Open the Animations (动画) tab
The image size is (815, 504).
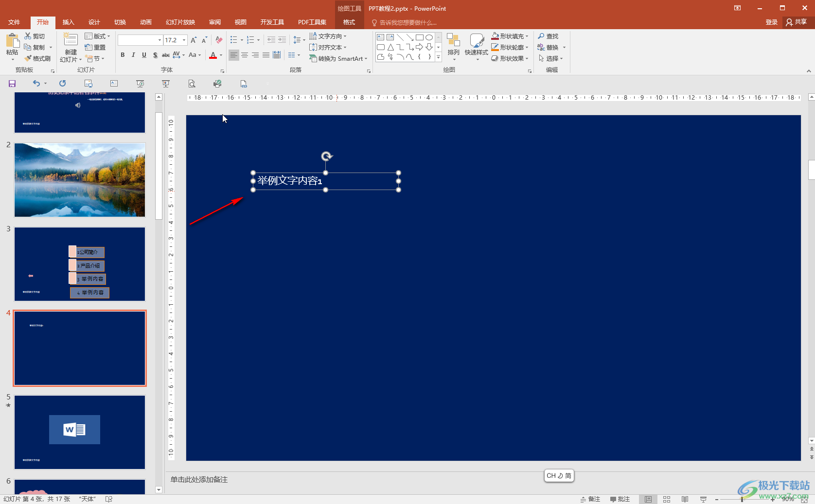point(145,22)
